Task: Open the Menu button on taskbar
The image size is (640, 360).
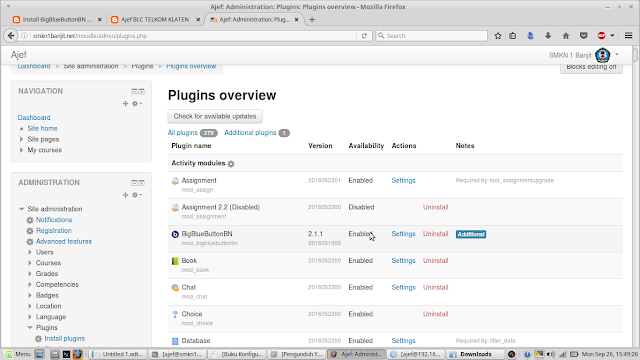Action: pyautogui.click(x=18, y=354)
